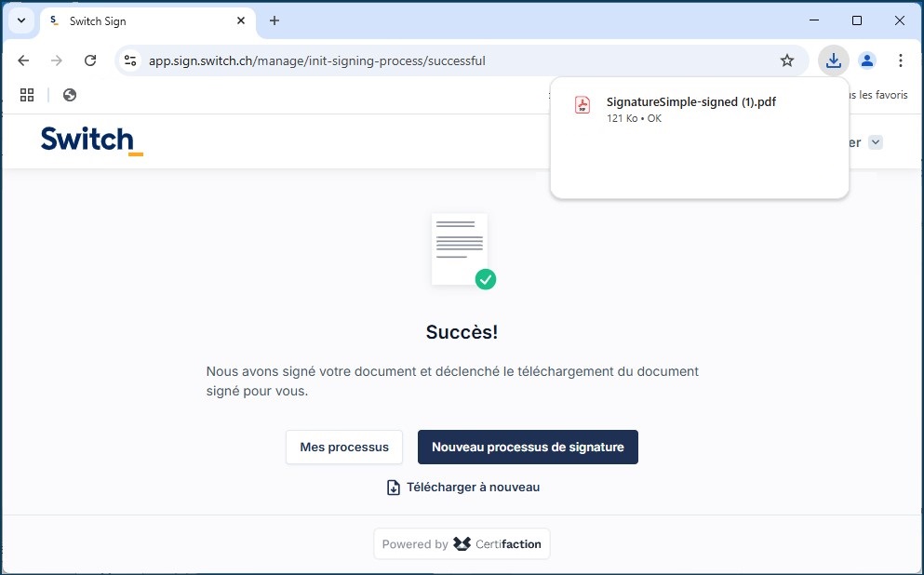This screenshot has height=575, width=924.
Task: Open the apps grid in bookmarks bar
Action: 27,95
